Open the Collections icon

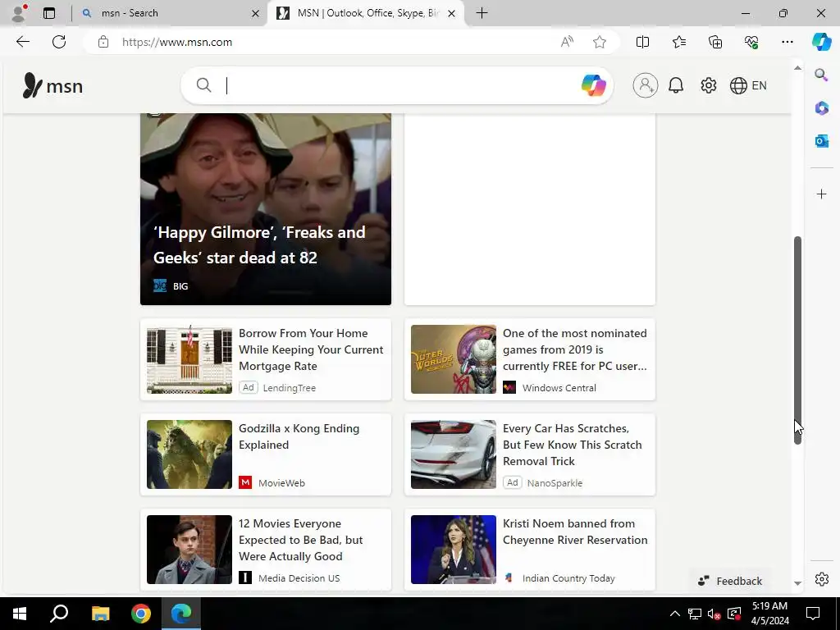pos(715,42)
